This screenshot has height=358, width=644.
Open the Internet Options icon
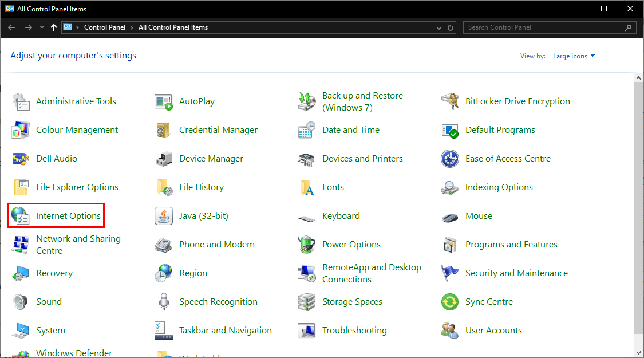[x=21, y=216]
